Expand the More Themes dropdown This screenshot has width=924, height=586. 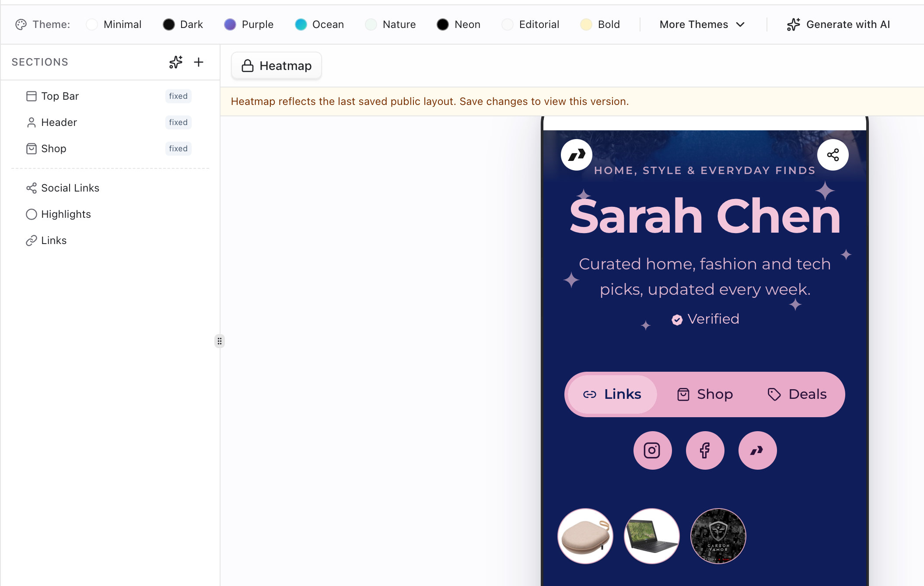[x=702, y=24]
